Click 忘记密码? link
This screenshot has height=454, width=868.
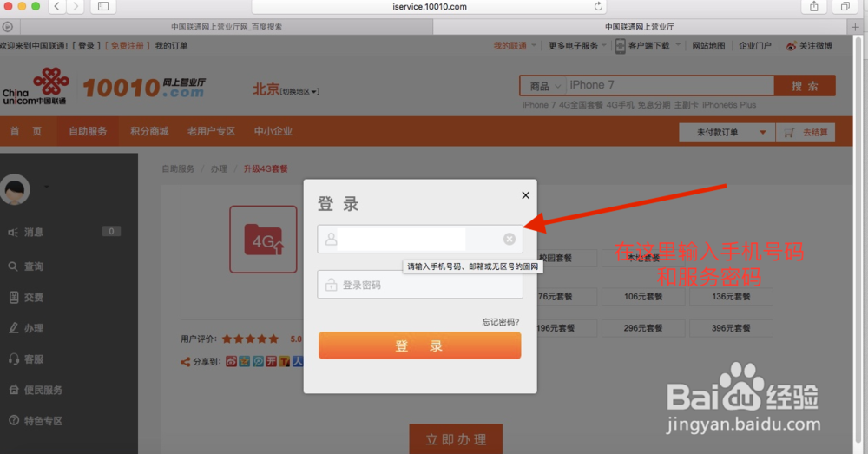pyautogui.click(x=501, y=322)
